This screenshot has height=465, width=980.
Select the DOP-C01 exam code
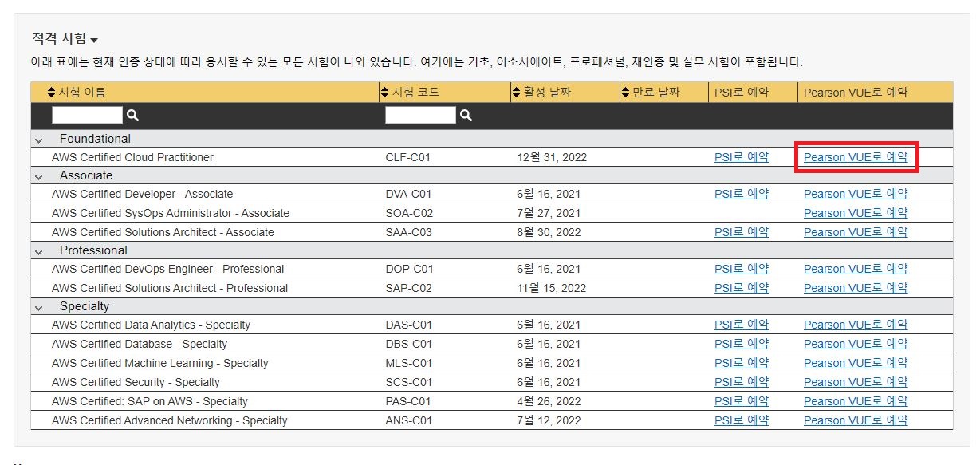click(409, 269)
